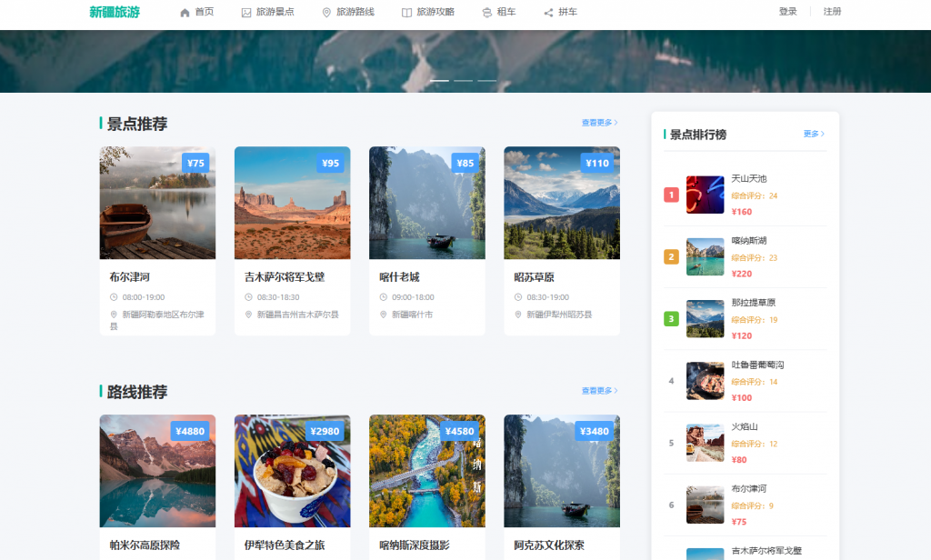Click the home icon beside 首页
Screen dimensions: 931x560
[185, 13]
